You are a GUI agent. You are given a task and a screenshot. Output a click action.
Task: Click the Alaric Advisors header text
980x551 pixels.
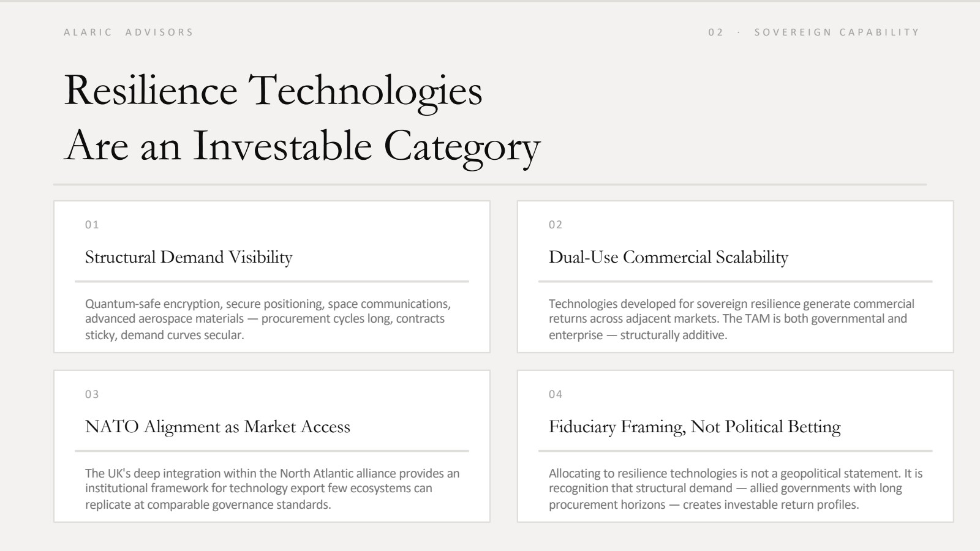tap(129, 32)
